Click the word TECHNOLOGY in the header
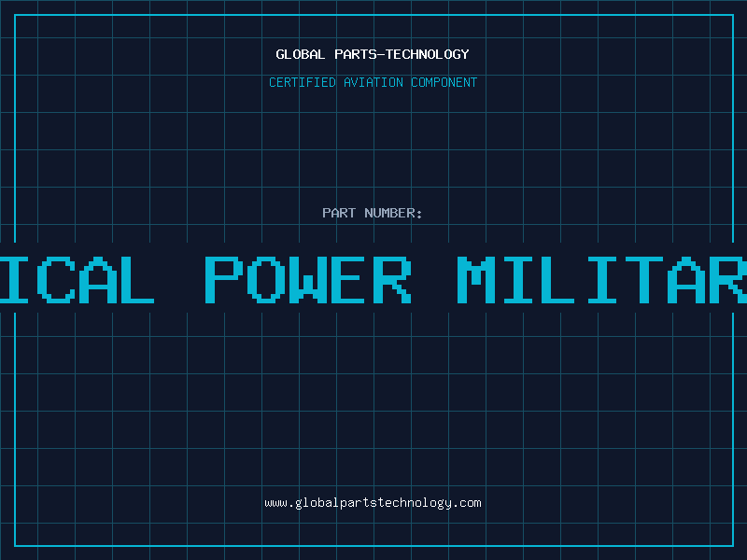The width and height of the screenshot is (747, 560). [x=428, y=54]
